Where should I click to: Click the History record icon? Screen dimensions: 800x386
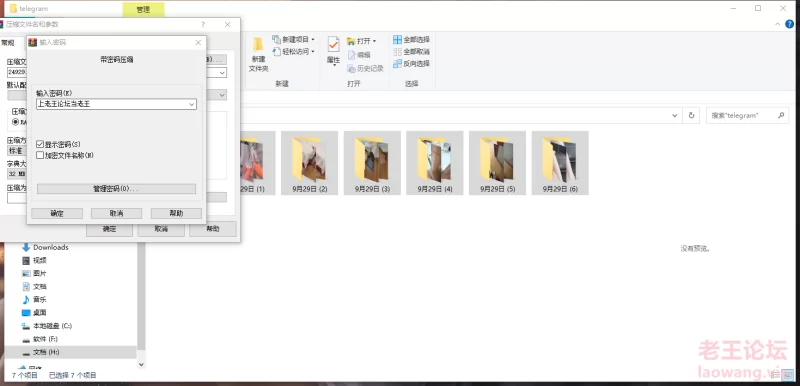tap(352, 68)
